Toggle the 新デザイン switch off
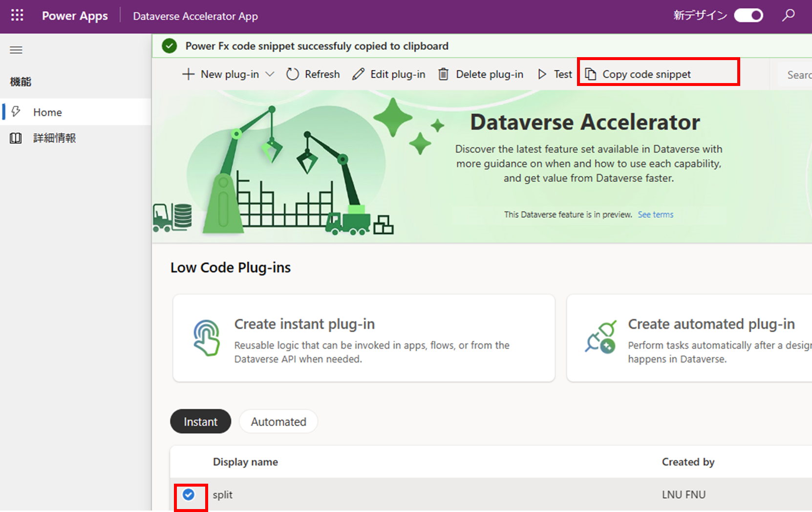Viewport: 812px width, 512px height. (x=748, y=15)
